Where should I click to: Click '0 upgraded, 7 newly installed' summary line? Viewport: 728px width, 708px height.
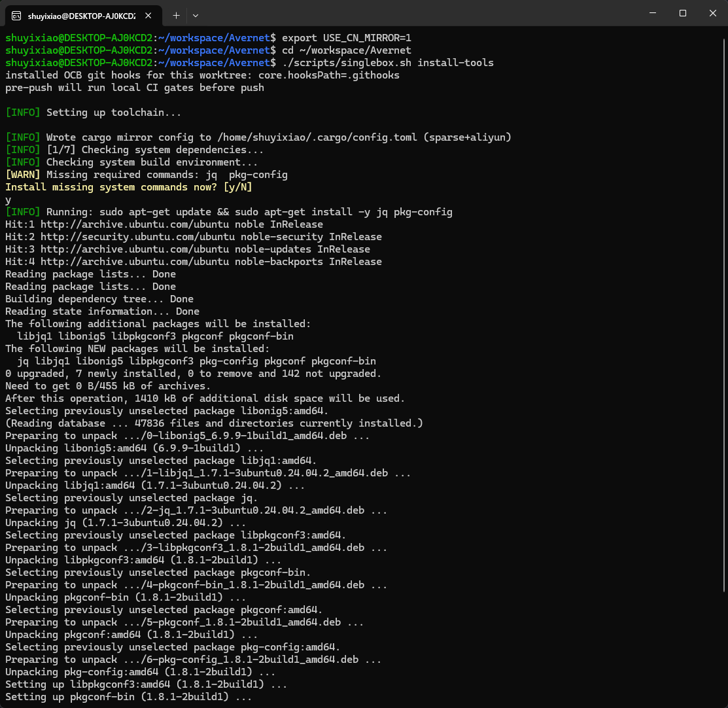coord(193,374)
